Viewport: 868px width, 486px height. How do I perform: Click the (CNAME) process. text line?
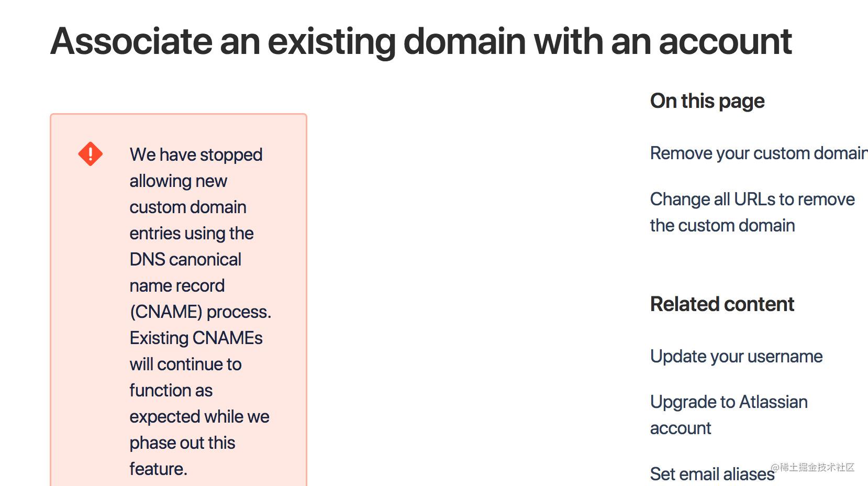click(201, 312)
